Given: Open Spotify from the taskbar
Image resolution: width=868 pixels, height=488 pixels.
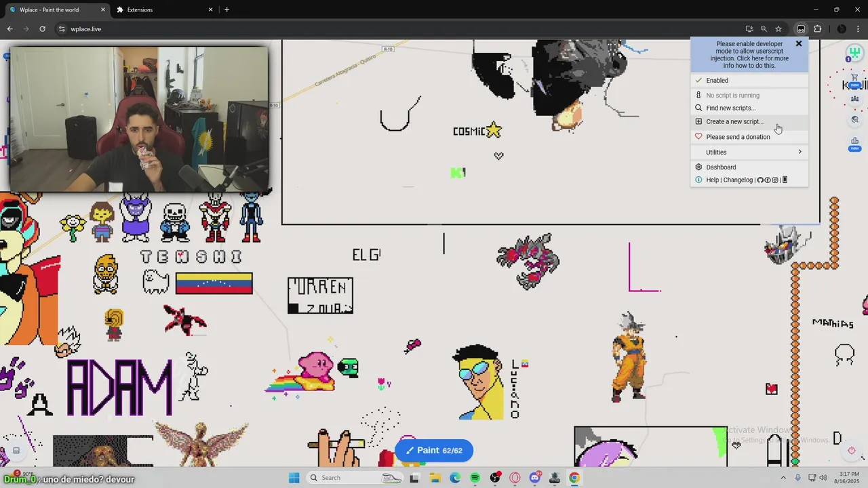Looking at the screenshot, I should point(475,478).
